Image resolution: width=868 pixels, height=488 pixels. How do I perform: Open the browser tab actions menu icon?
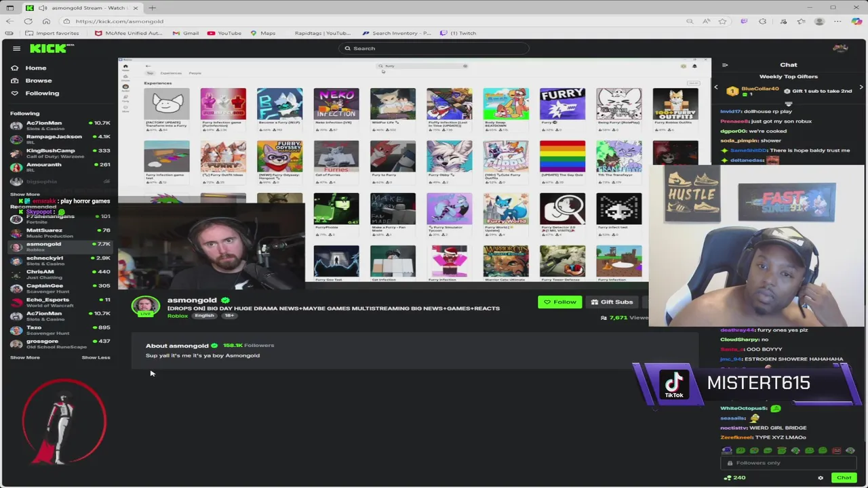(9, 7)
